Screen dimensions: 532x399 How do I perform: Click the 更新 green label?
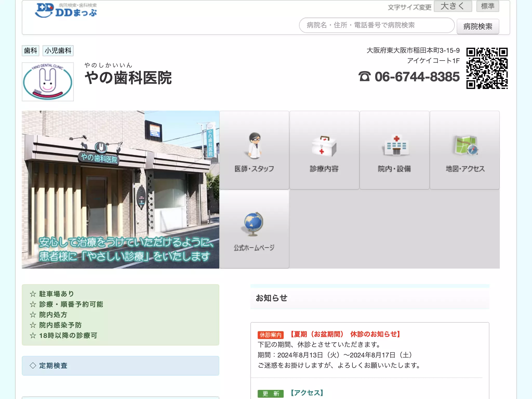[x=270, y=394]
